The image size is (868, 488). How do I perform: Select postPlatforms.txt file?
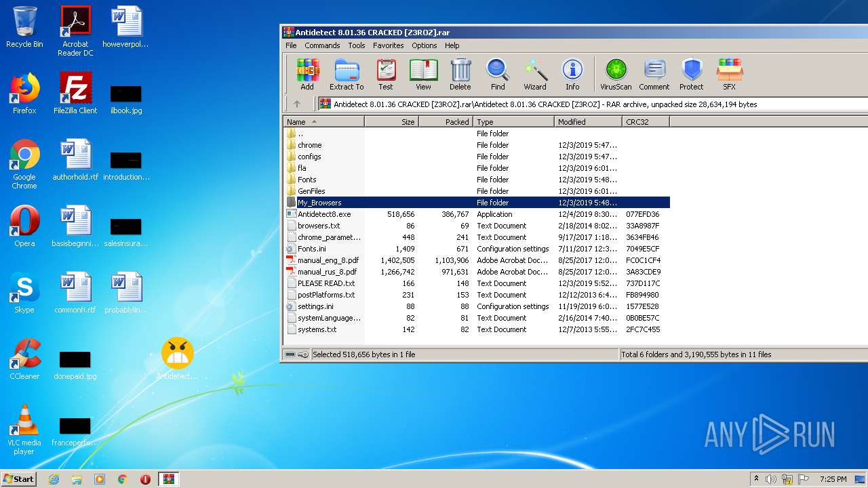(476, 295)
